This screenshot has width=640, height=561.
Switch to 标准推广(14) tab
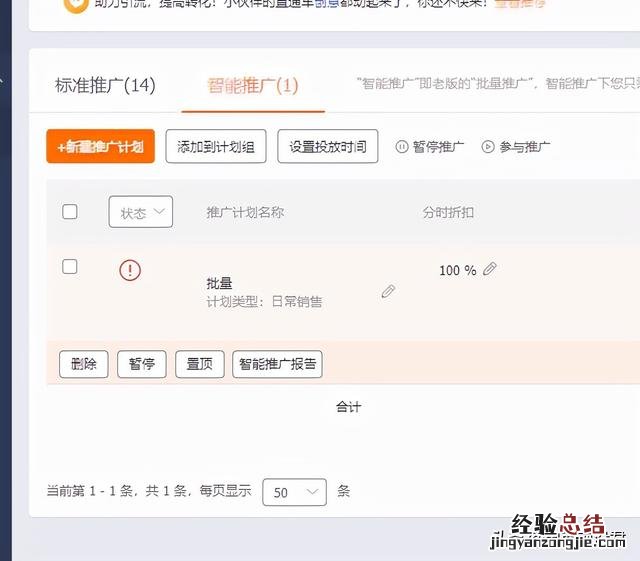click(105, 85)
